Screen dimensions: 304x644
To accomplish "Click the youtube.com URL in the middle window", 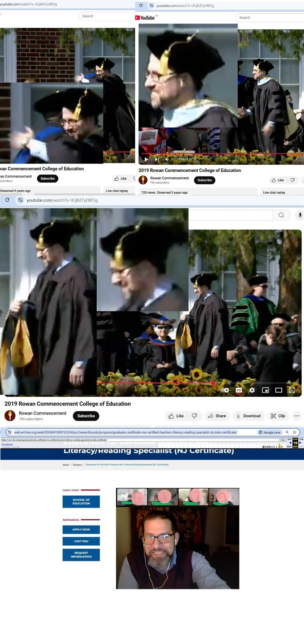I will coord(62,200).
